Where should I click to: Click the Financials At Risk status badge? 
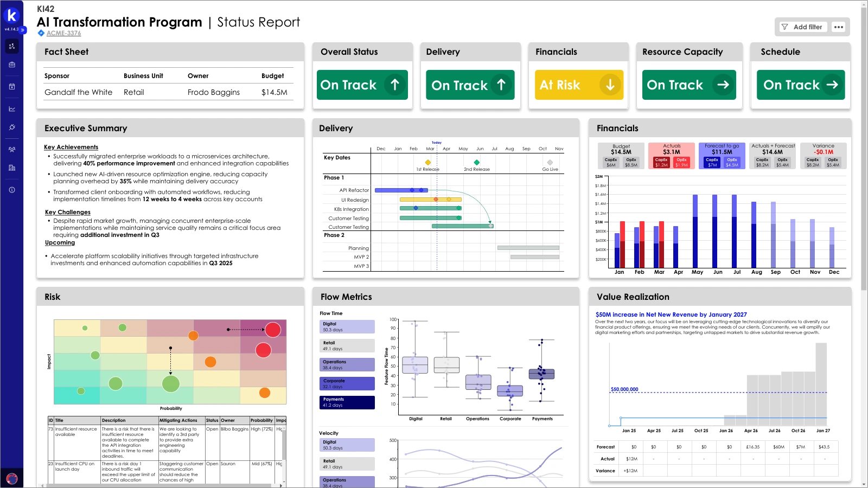tap(578, 85)
